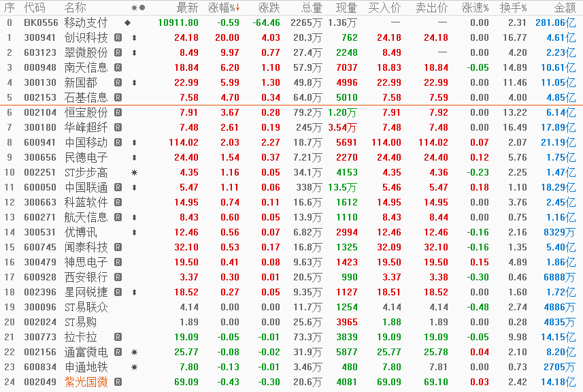Click the up-down arrow marker on 民德电子 row
583x392 pixels.
click(x=134, y=157)
